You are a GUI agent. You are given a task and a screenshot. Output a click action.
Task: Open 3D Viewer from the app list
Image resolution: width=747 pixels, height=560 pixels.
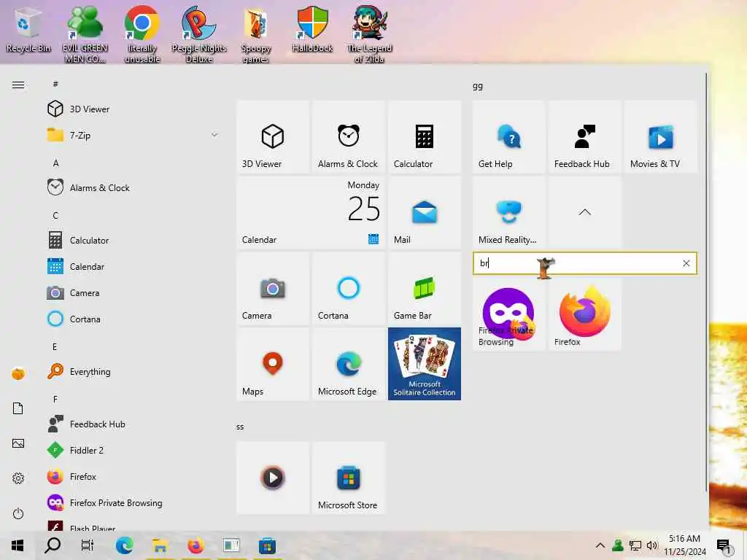pos(133,109)
